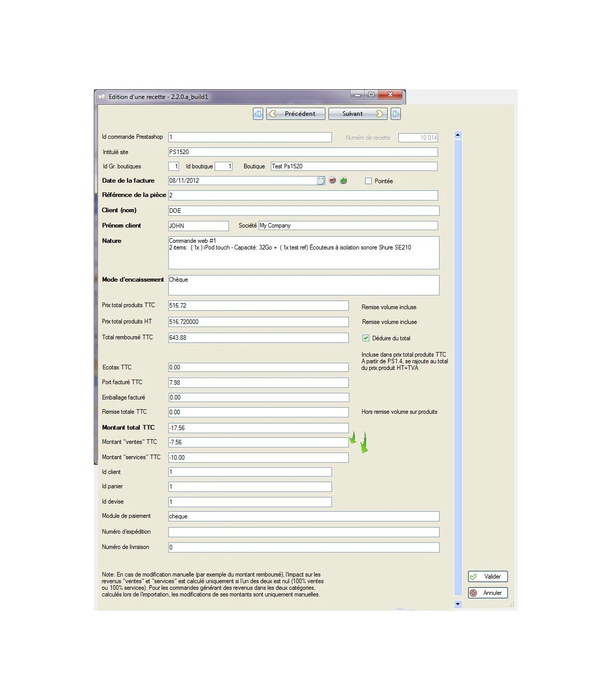This screenshot has width=612, height=700.
Task: Click the scrollbar down arrow
Action: tap(458, 604)
